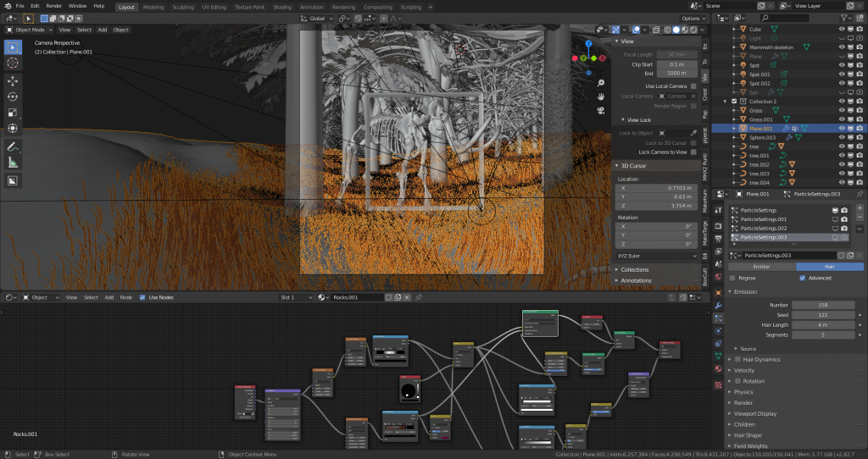Click the Clip Start value field
Image resolution: width=868 pixels, height=459 pixels.
(x=677, y=64)
